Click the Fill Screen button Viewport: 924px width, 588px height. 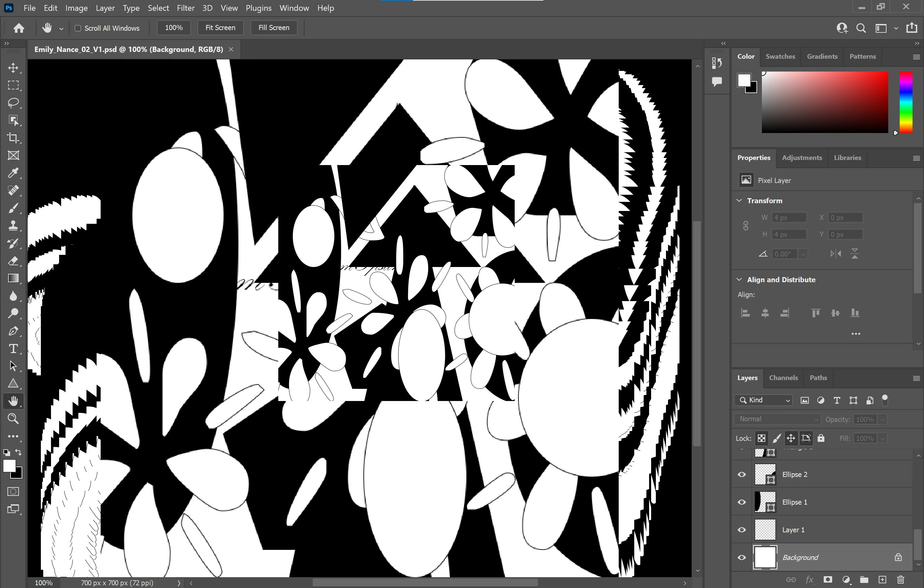(x=274, y=28)
